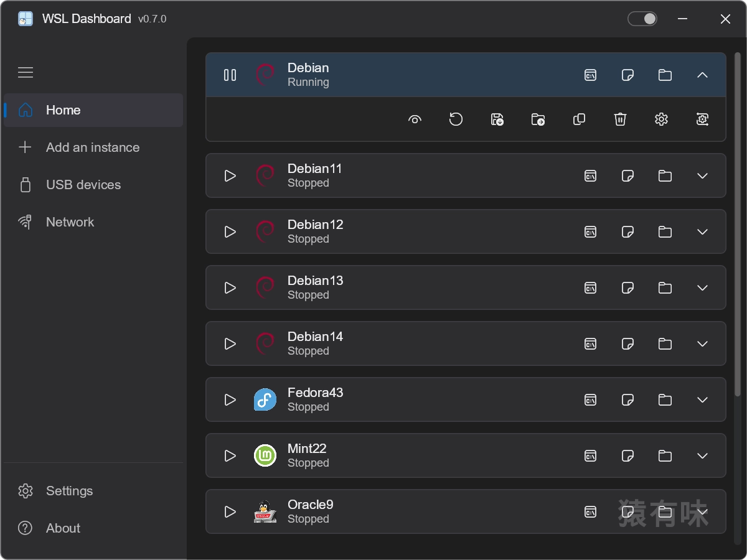Toggle the hamburger sidebar menu
The width and height of the screenshot is (747, 560).
(x=26, y=73)
